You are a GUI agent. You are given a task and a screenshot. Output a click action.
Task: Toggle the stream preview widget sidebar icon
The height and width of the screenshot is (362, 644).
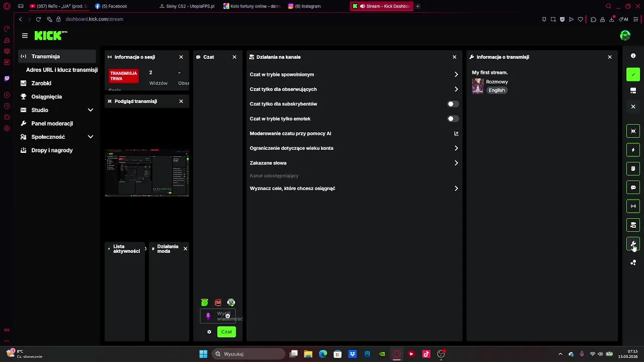pos(633,131)
